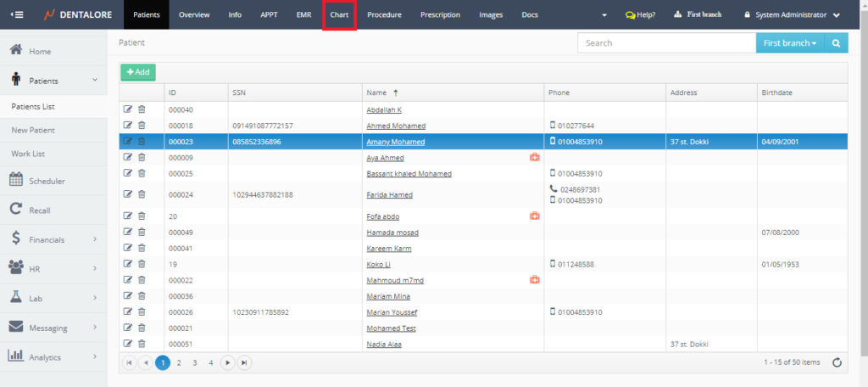The width and height of the screenshot is (868, 387).
Task: Click the green Add button
Action: pos(137,72)
